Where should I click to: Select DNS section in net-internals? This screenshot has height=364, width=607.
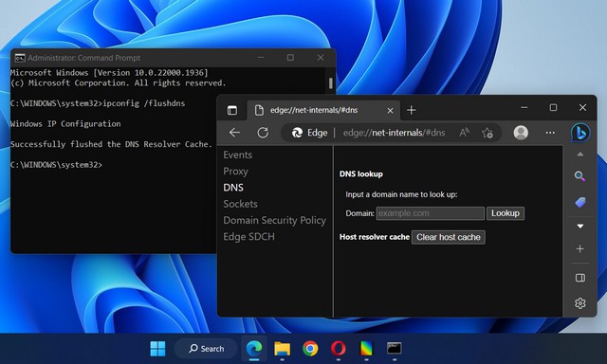[x=233, y=188]
